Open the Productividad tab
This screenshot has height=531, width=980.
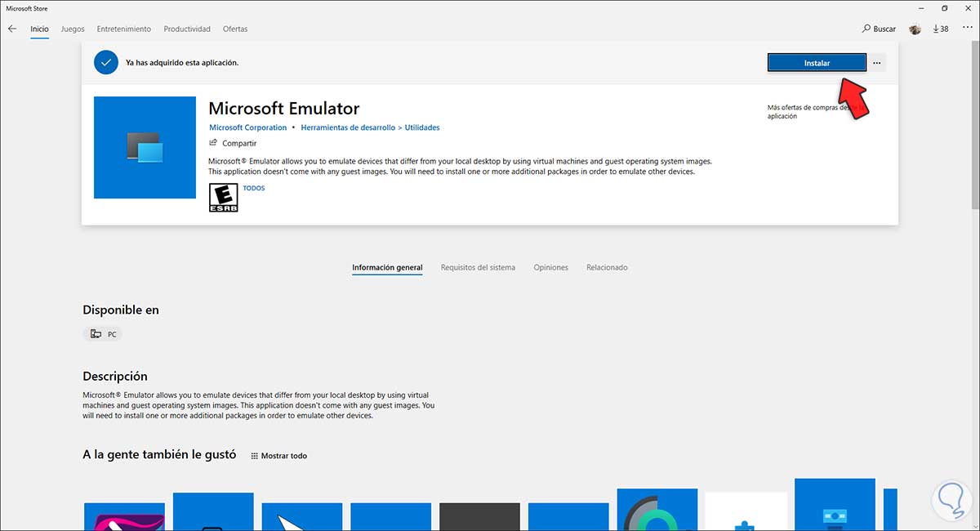187,29
